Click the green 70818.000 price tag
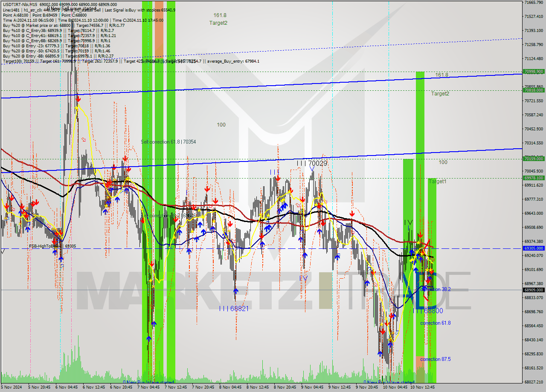Screen dimensions: 546x392 coord(533,90)
